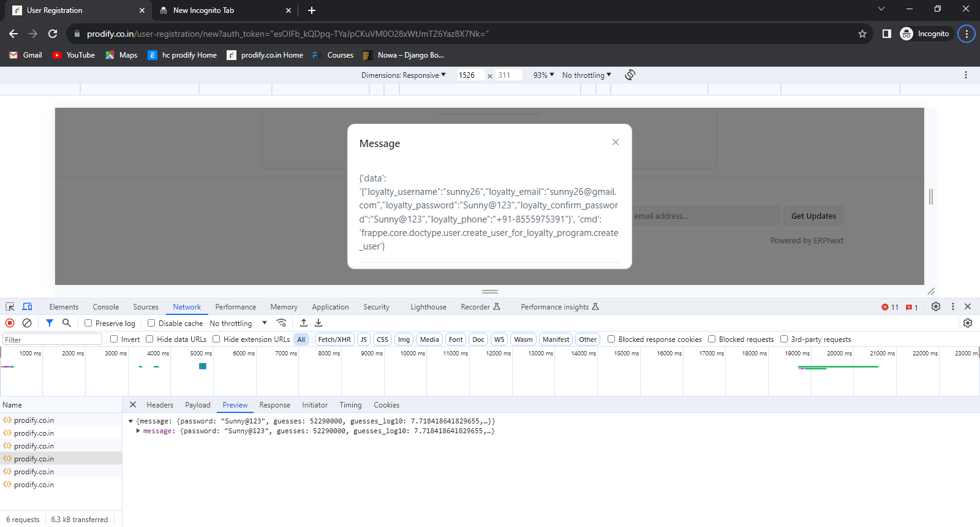
Task: Toggle the browser side panel
Action: click(886, 34)
